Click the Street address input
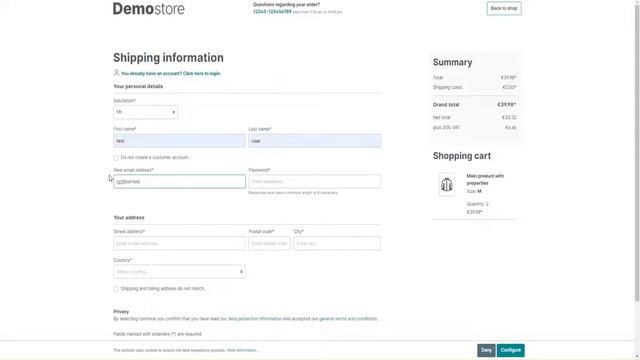This screenshot has width=640, height=360. pos(179,243)
